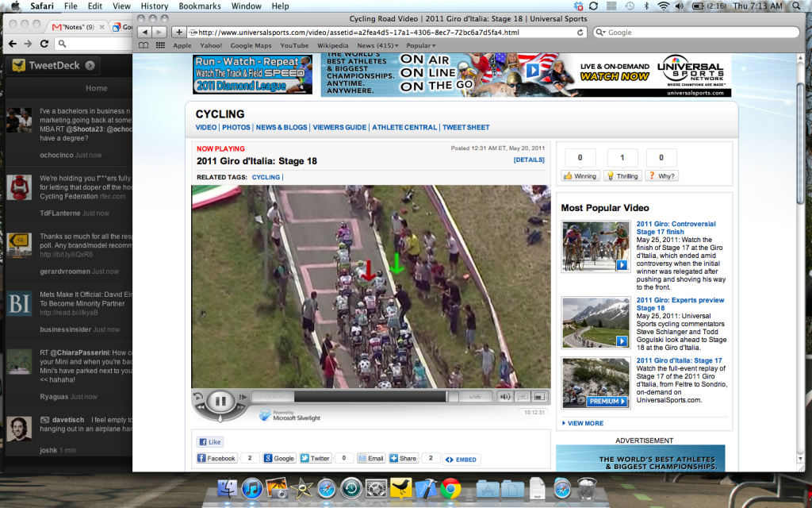
Task: Open the Window menu in the menu bar
Action: tap(246, 6)
